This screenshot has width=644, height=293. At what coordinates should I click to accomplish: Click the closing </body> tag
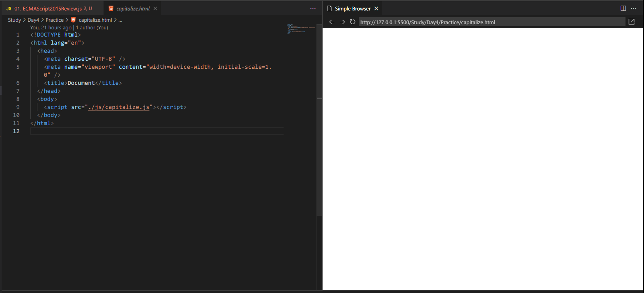(49, 115)
